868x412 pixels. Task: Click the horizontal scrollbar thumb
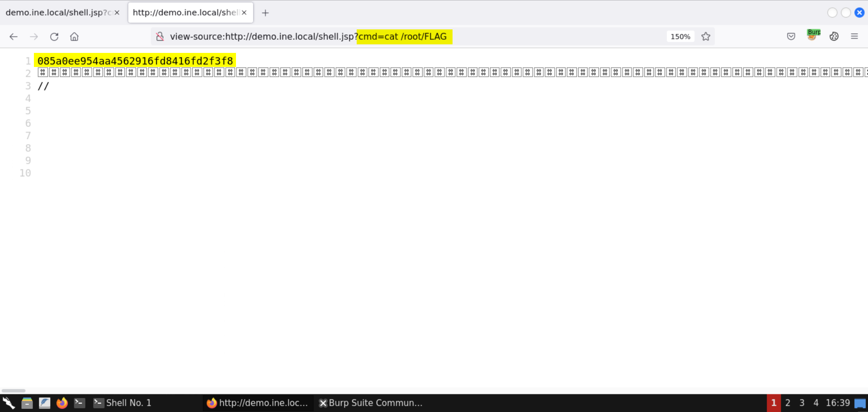14,390
